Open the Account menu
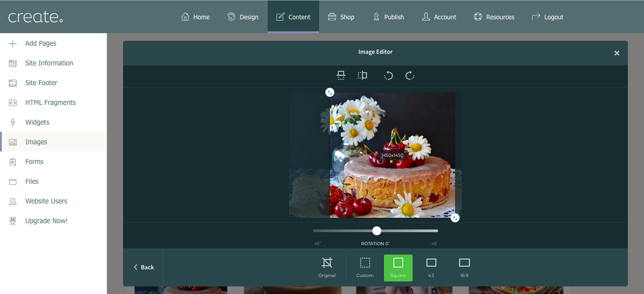This screenshot has height=294, width=644. (439, 17)
